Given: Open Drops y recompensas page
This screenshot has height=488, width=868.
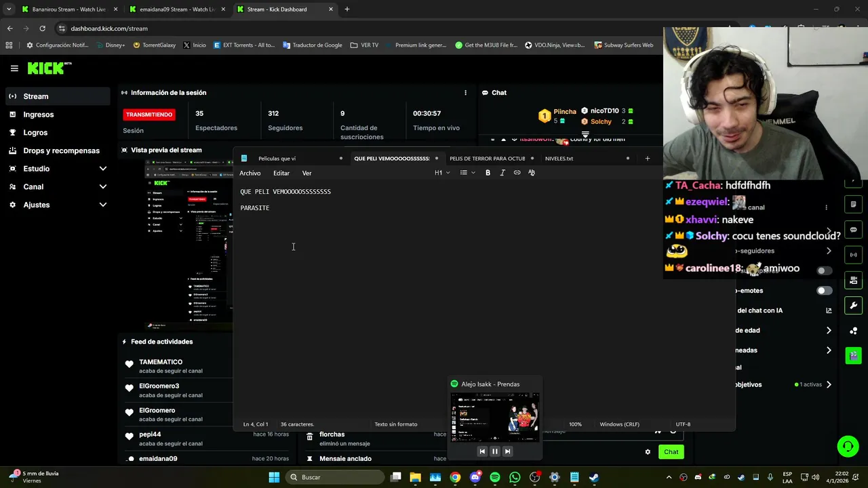Looking at the screenshot, I should pos(57,150).
